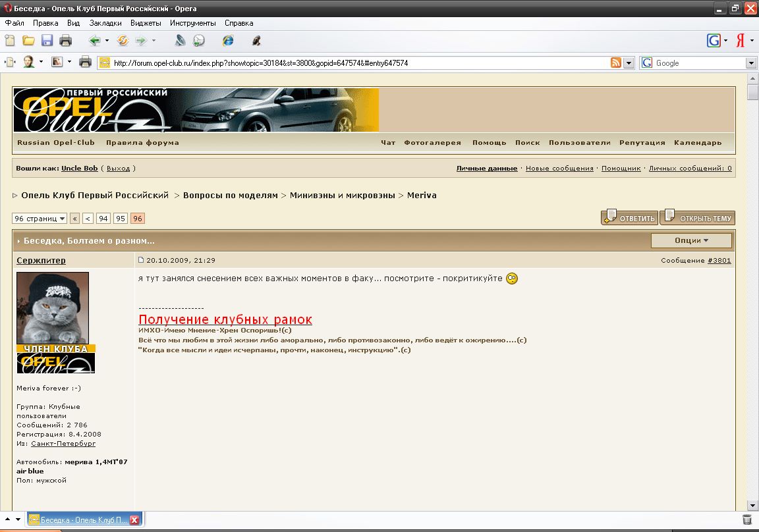Click the ОТКРЫТЬ ТЕМУ button
Screen dimensions: 759x532
pyautogui.click(x=698, y=218)
